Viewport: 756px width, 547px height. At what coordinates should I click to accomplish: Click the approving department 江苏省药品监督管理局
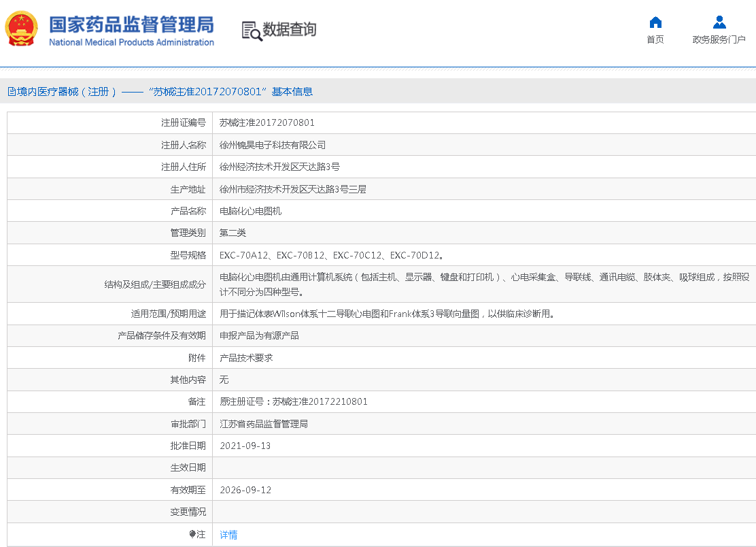pyautogui.click(x=264, y=424)
